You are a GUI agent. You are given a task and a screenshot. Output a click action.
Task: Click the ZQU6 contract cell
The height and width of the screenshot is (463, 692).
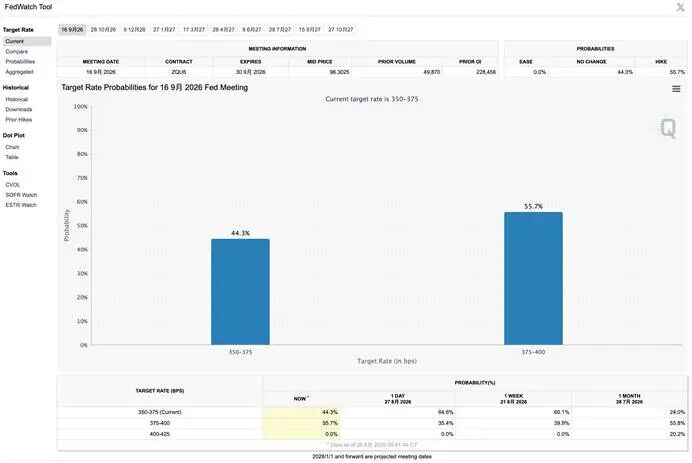pyautogui.click(x=179, y=72)
